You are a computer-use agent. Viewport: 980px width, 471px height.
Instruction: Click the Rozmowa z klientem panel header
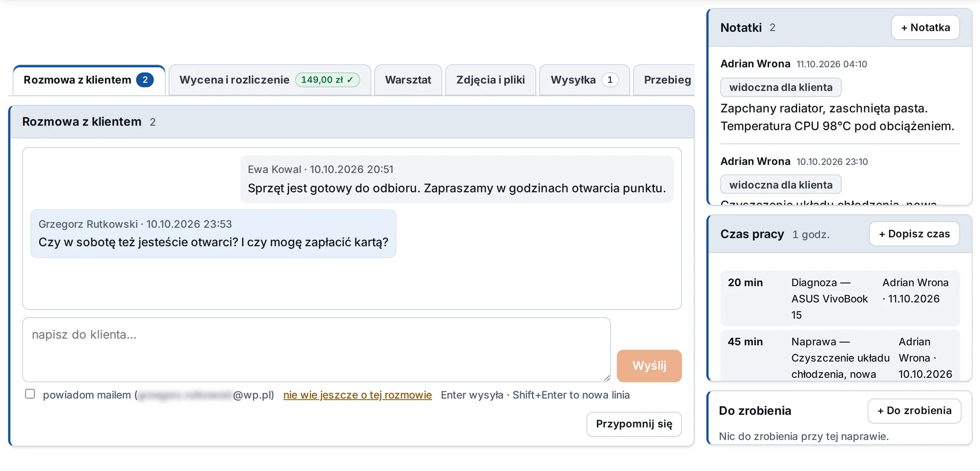[x=352, y=122]
